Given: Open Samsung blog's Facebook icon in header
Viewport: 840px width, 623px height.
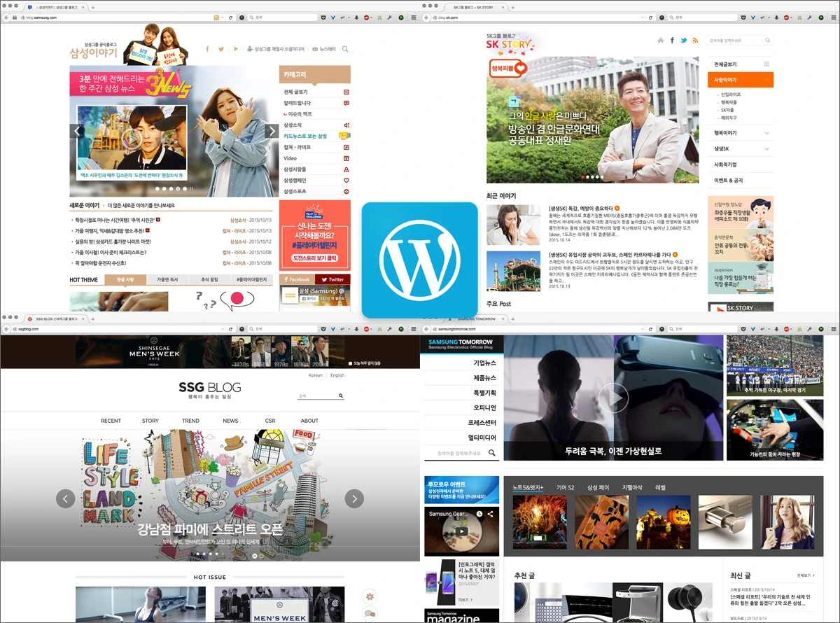Looking at the screenshot, I should coord(207,49).
